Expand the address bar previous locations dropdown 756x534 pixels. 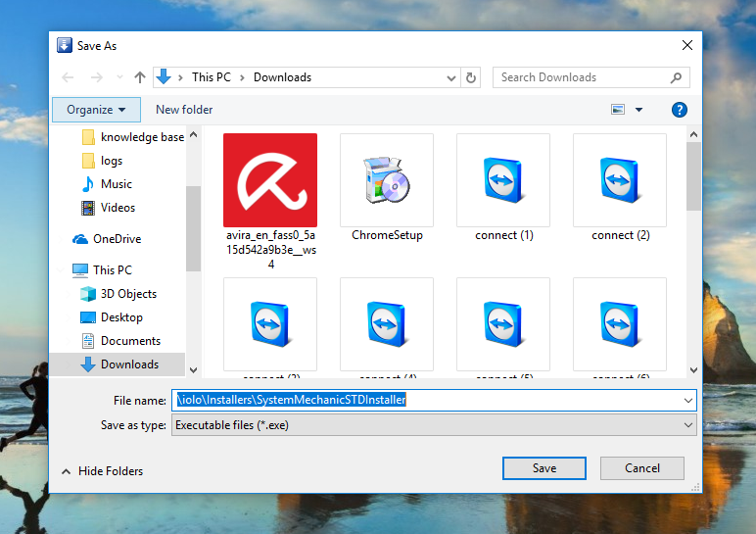tap(451, 77)
